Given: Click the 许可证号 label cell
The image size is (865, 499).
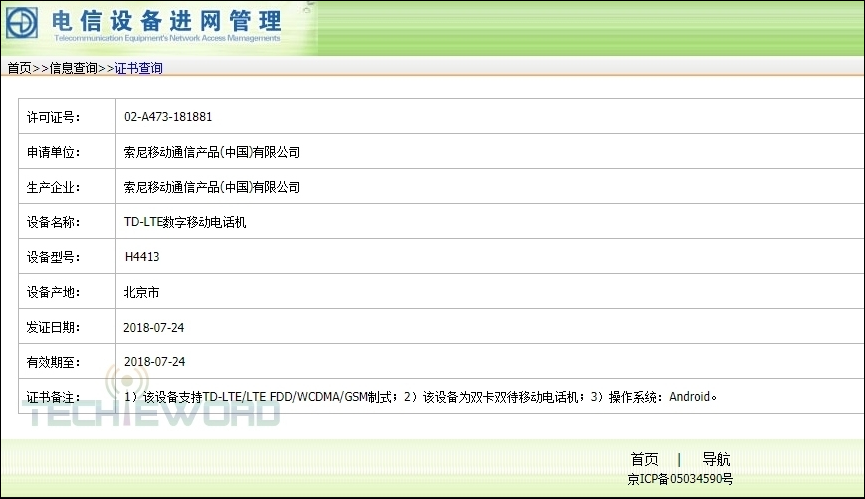Looking at the screenshot, I should click(53, 117).
